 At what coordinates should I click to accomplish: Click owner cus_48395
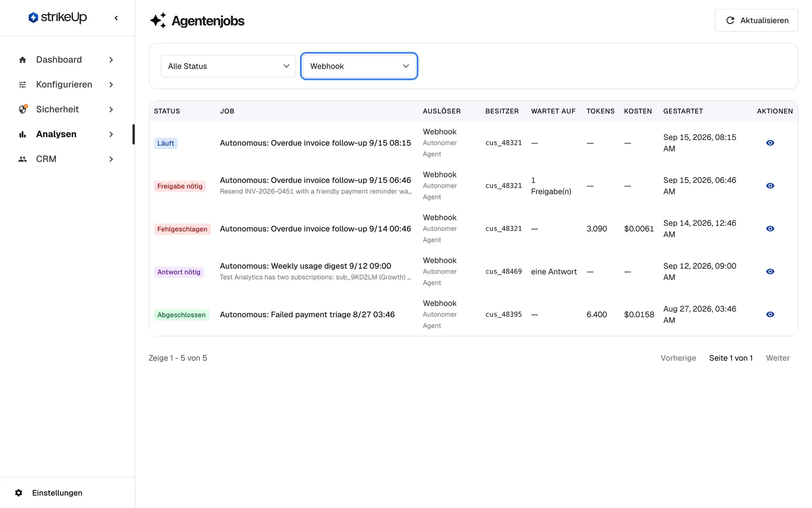point(503,314)
